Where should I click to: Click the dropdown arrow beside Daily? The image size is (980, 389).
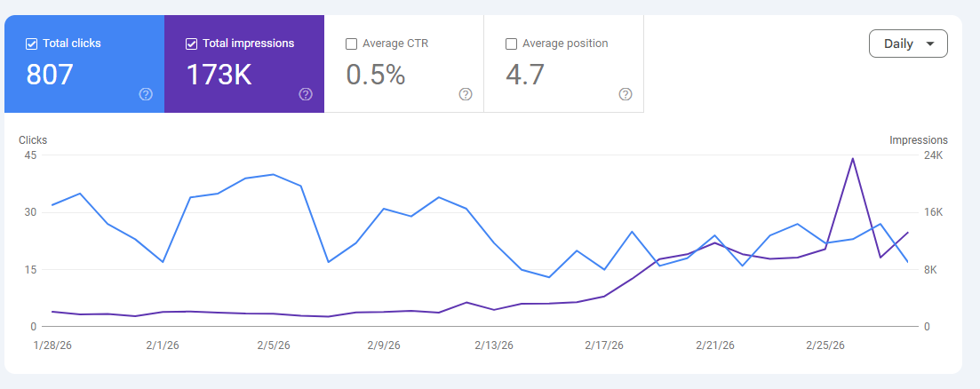(930, 44)
